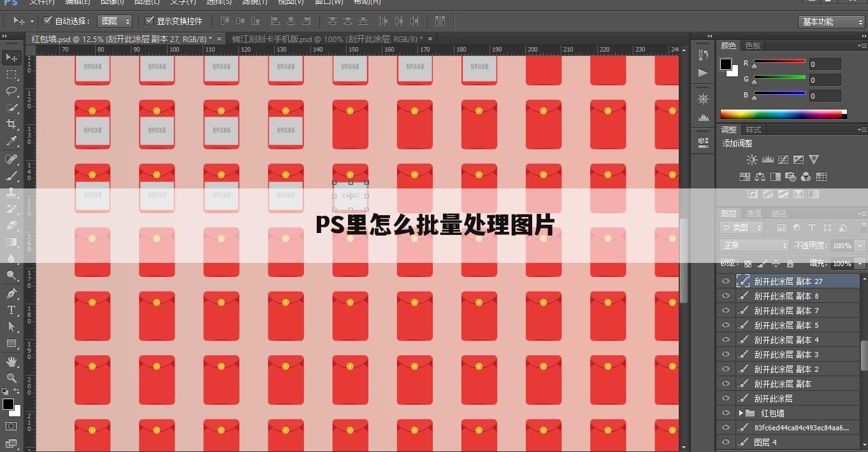Open layer filter 类型 dropdown
Screen dimensions: 868x452
[742, 227]
